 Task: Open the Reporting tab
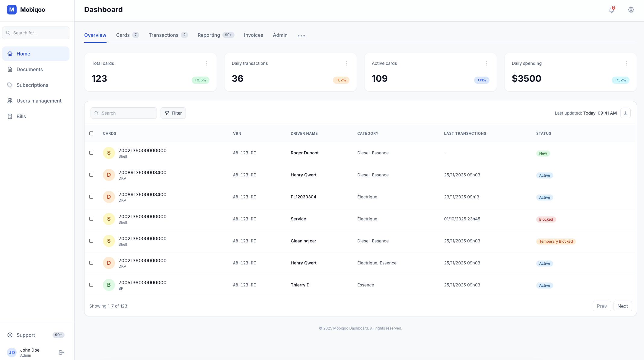point(209,35)
